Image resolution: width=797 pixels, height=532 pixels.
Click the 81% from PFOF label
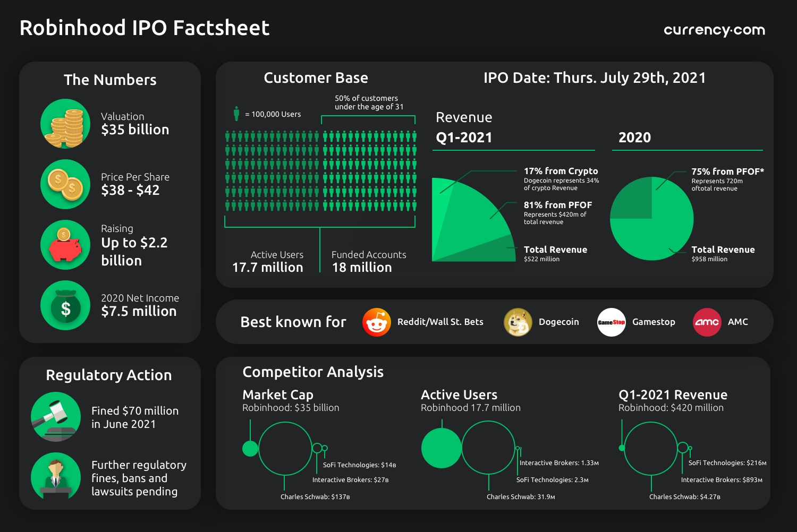pyautogui.click(x=558, y=205)
